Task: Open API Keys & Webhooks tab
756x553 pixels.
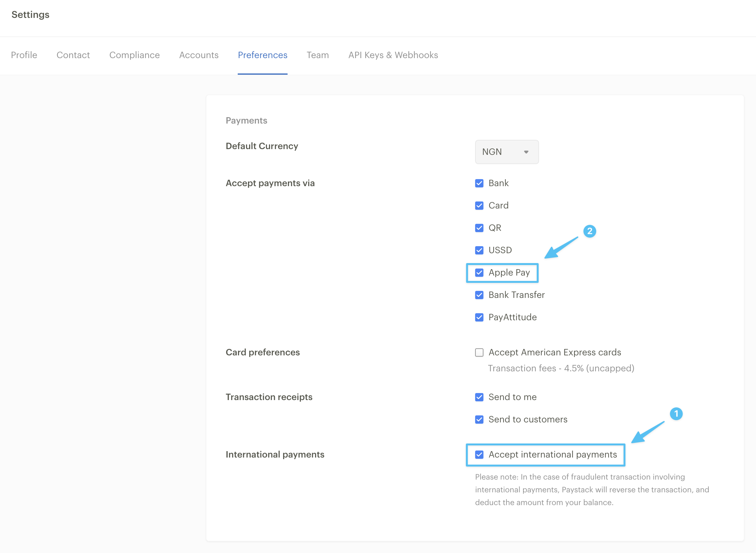Action: 393,55
